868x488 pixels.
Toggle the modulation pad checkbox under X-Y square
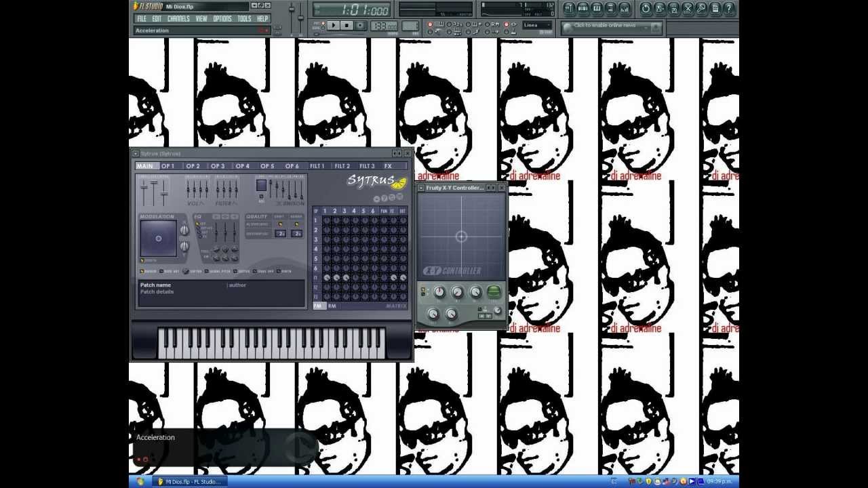pos(142,260)
